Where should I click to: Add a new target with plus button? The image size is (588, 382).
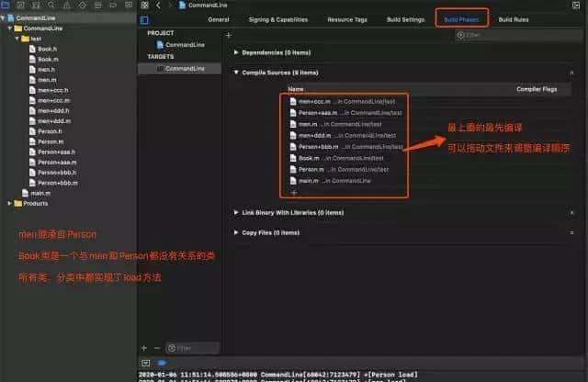[x=144, y=348]
